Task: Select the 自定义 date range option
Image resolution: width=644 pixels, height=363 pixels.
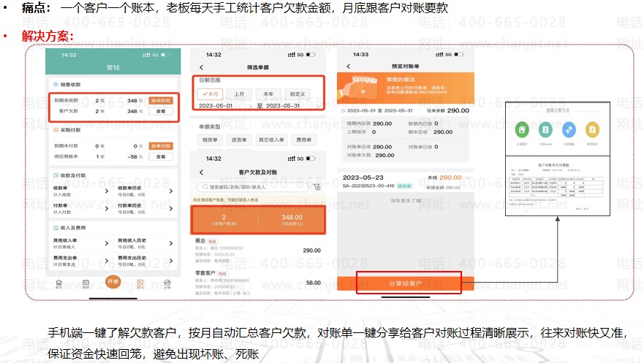Action: [298, 94]
